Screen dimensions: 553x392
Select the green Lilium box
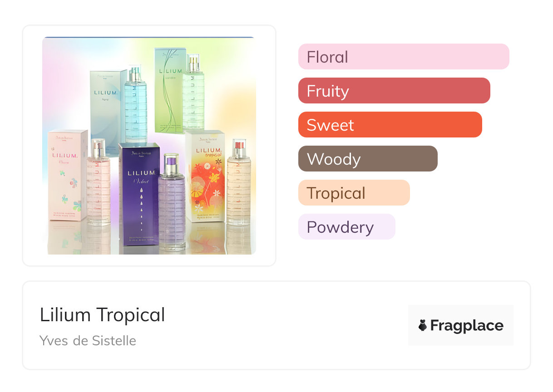[168, 91]
